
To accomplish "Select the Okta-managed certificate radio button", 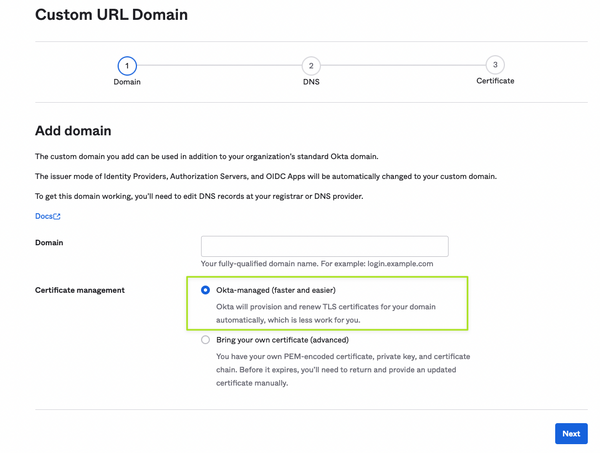I will click(x=205, y=290).
